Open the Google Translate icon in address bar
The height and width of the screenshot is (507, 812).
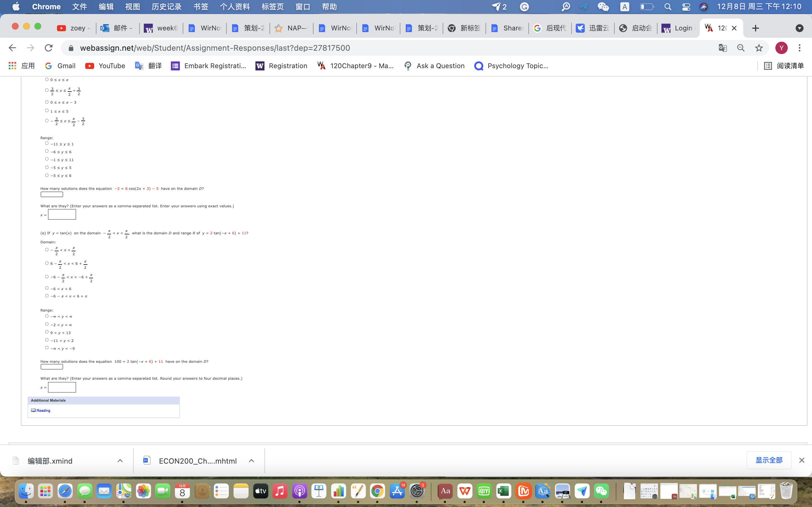(x=723, y=48)
